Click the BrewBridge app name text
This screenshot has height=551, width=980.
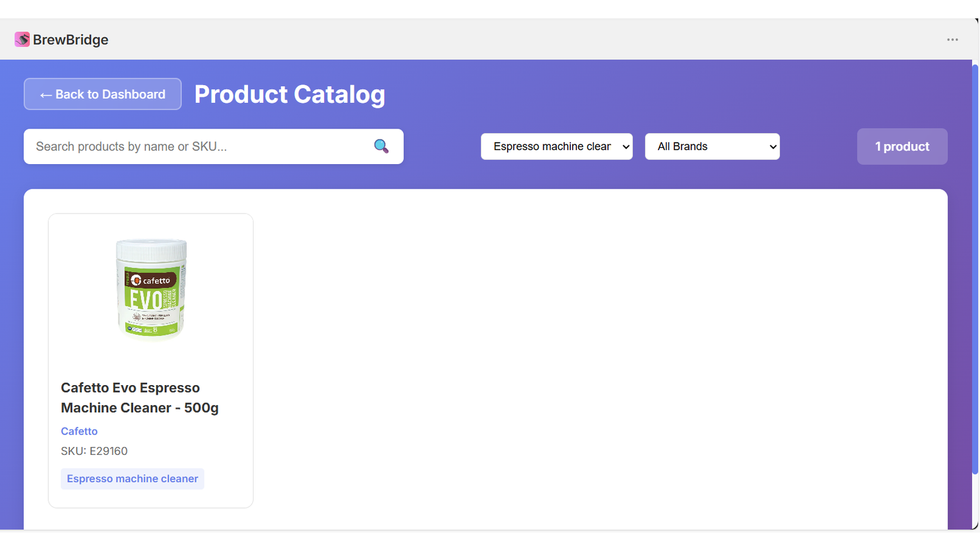click(70, 40)
